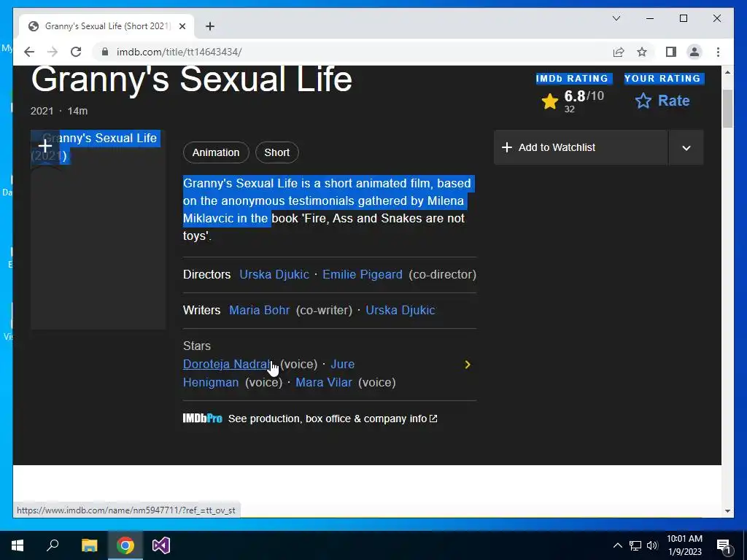This screenshot has width=747, height=560.
Task: Bookmark this page with the star icon
Action: (x=642, y=52)
